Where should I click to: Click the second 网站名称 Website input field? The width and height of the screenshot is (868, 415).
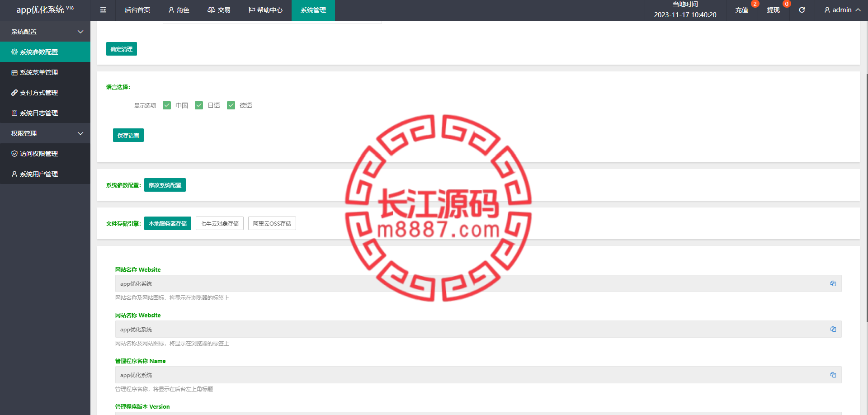(478, 329)
